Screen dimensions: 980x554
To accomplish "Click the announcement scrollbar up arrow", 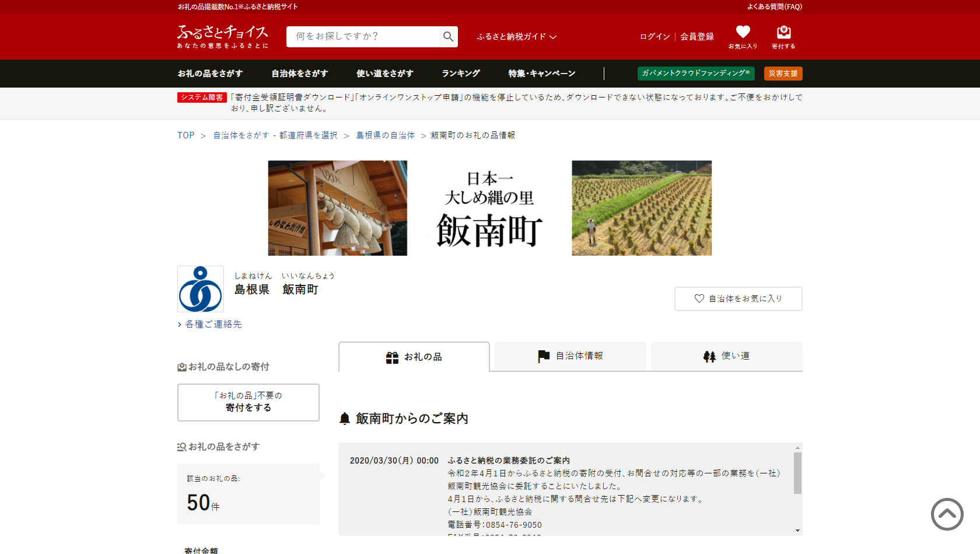I will 797,448.
